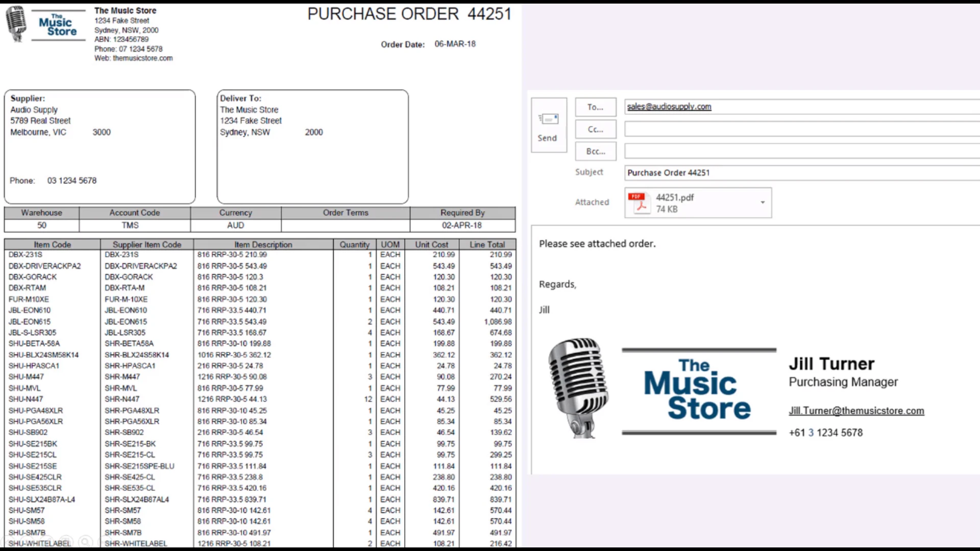Open the Cc... address book button

pyautogui.click(x=595, y=130)
